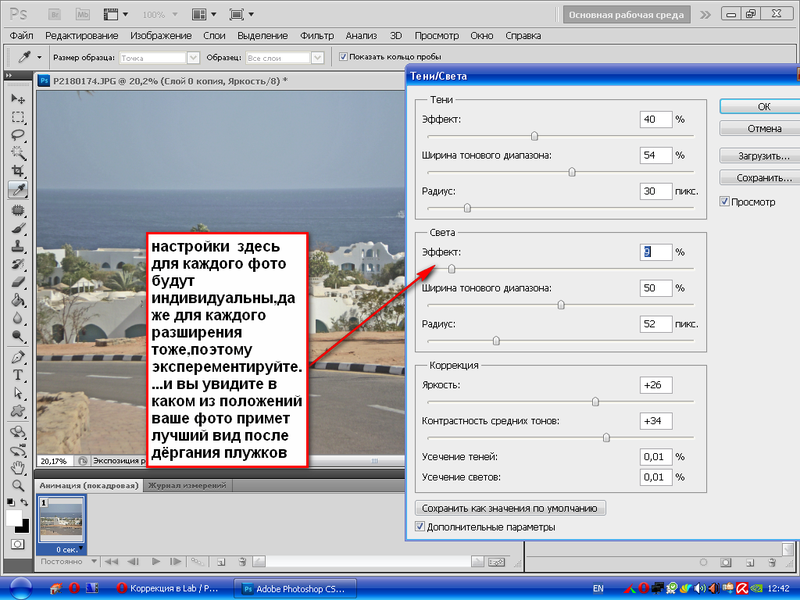Click Сохранить как значения по умолчанию
Screen dimensions: 800x600
tap(510, 508)
